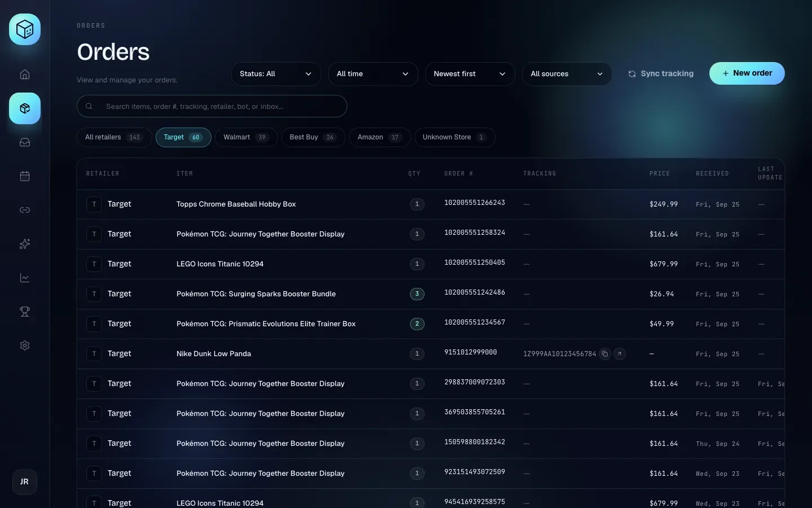Click the T badge in Surging Sparks row
Viewport: 812px width, 508px height.
(94, 294)
